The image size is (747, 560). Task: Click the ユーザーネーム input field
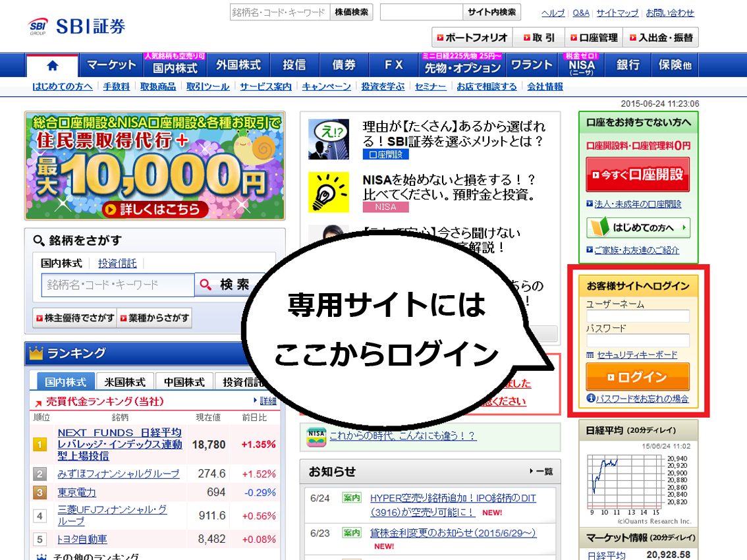[x=638, y=316]
